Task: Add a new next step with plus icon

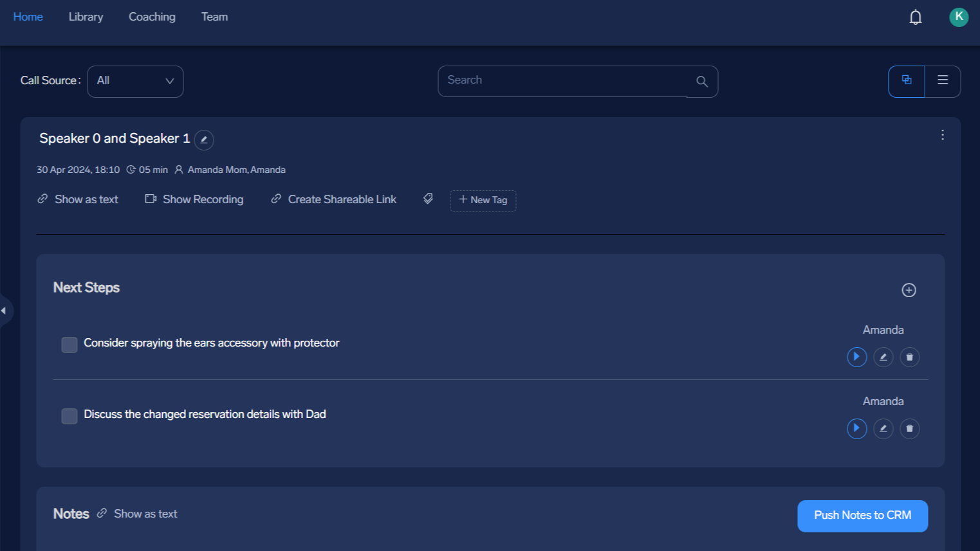Action: click(909, 290)
